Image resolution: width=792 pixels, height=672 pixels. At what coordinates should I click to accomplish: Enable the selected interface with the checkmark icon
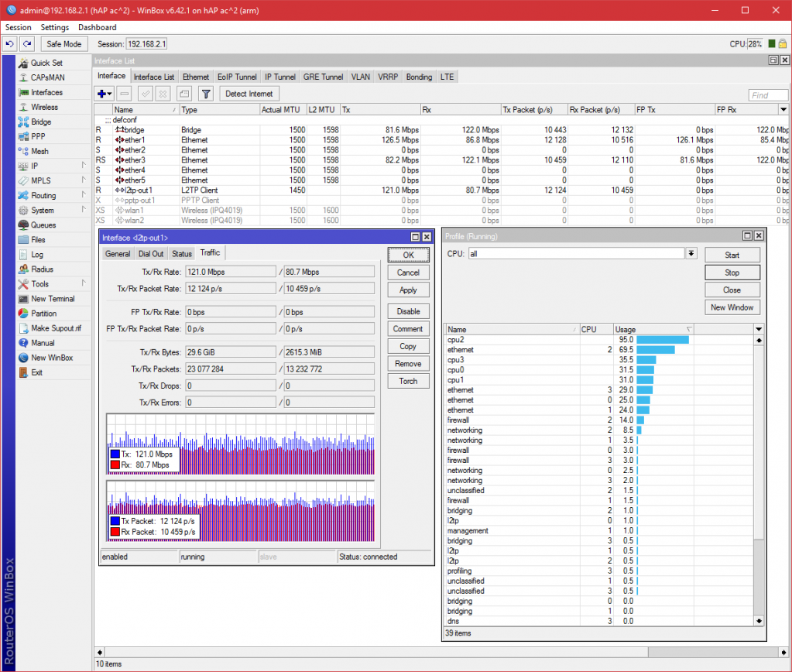click(x=144, y=94)
